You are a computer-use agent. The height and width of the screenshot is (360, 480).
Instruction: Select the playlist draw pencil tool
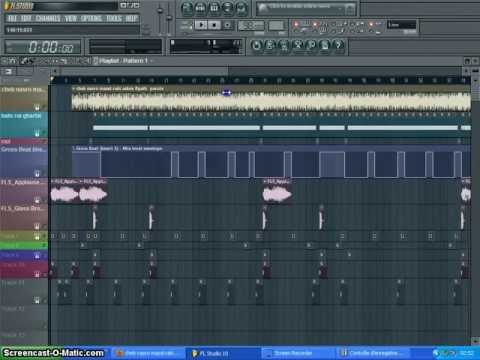[x=24, y=61]
